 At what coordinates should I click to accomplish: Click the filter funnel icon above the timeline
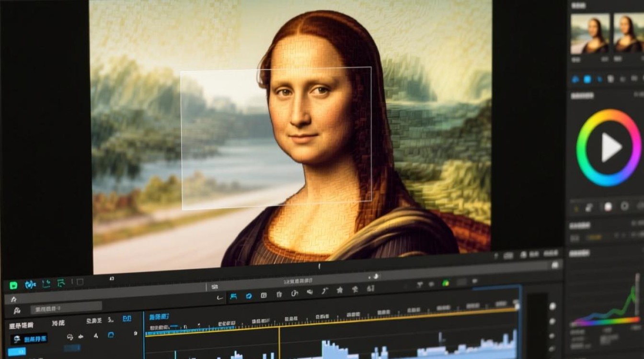coord(420,284)
